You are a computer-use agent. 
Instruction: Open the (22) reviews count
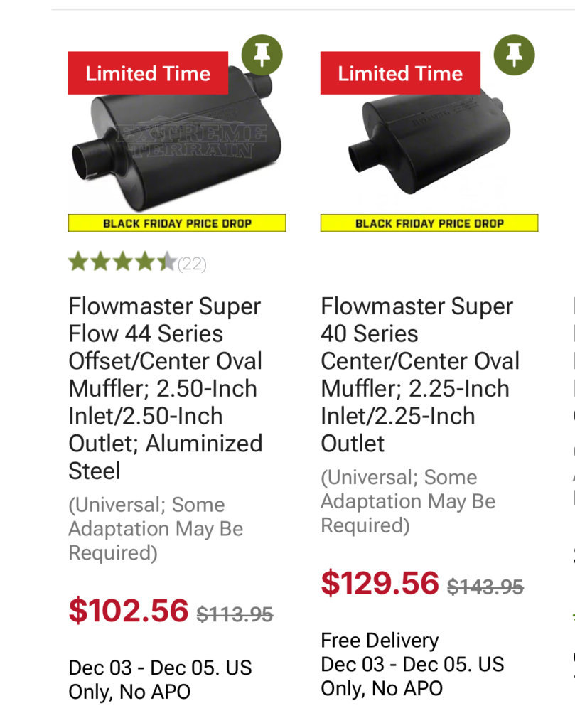192,264
